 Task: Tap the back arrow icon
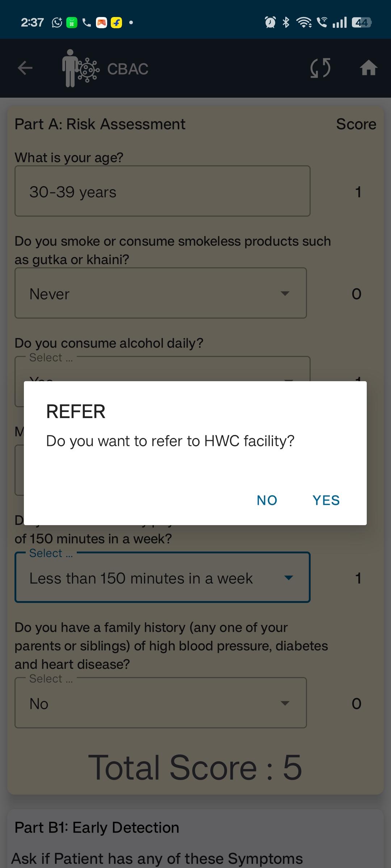tap(25, 68)
